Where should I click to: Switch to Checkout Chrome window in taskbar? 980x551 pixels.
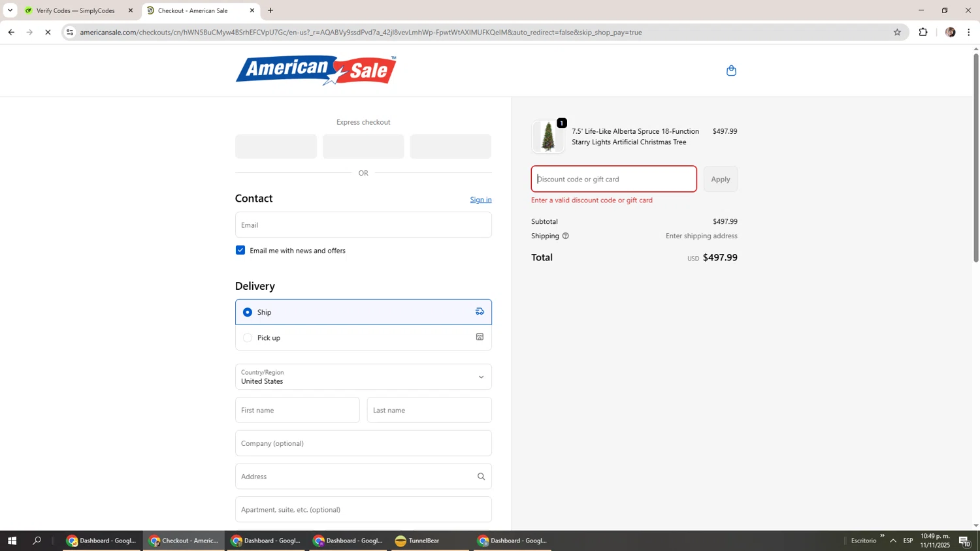coord(184,541)
